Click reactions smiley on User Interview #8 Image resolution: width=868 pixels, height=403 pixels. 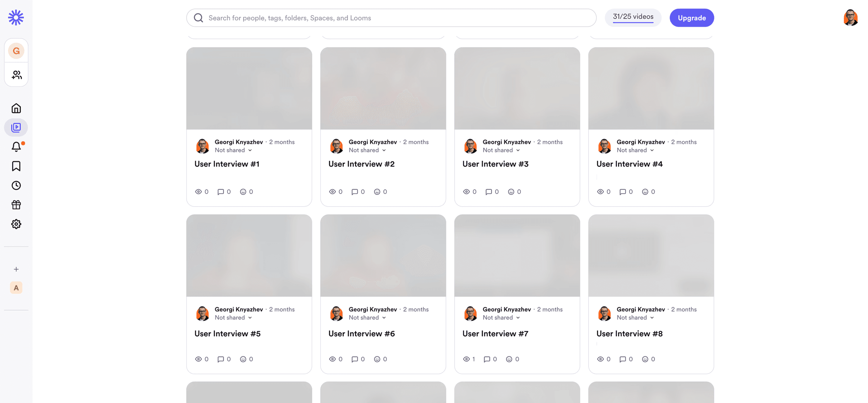click(645, 359)
